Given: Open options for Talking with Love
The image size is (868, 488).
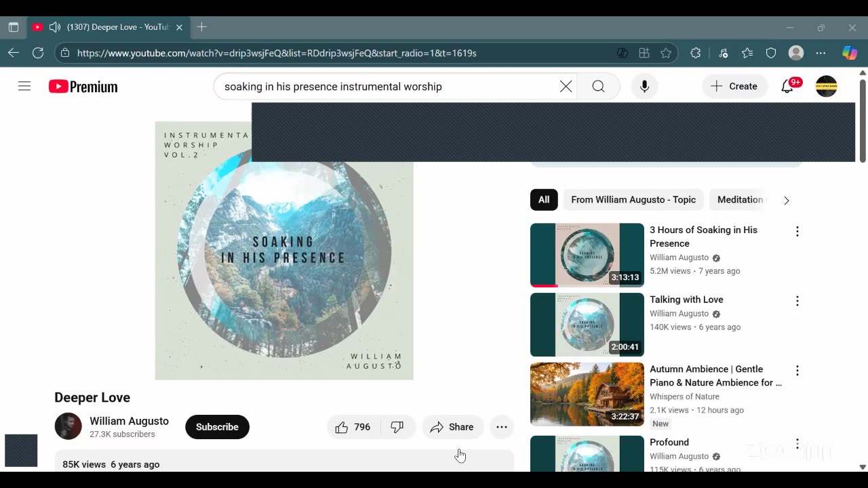Looking at the screenshot, I should click(x=797, y=301).
